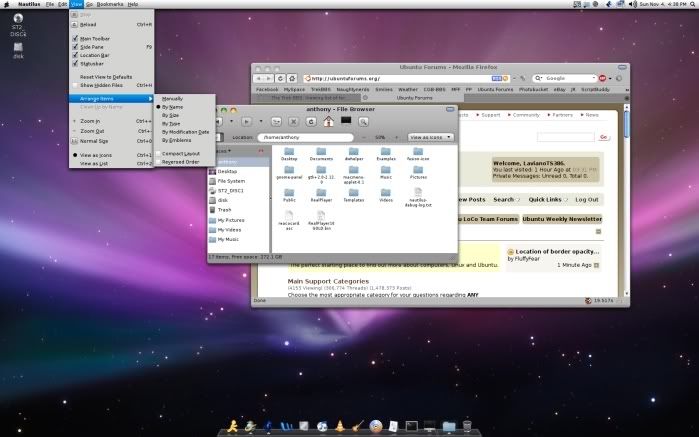Open the View menu in menu bar
699x437 pixels.
click(x=77, y=4)
